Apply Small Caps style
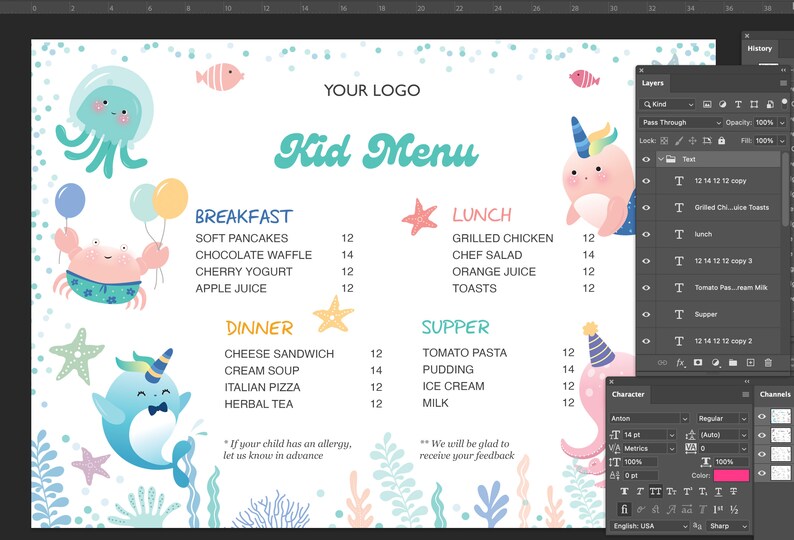The image size is (794, 540). [x=671, y=491]
